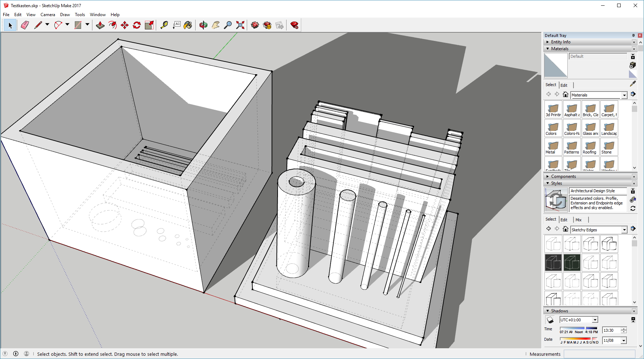Open the Edit tab in Materials

coord(564,85)
